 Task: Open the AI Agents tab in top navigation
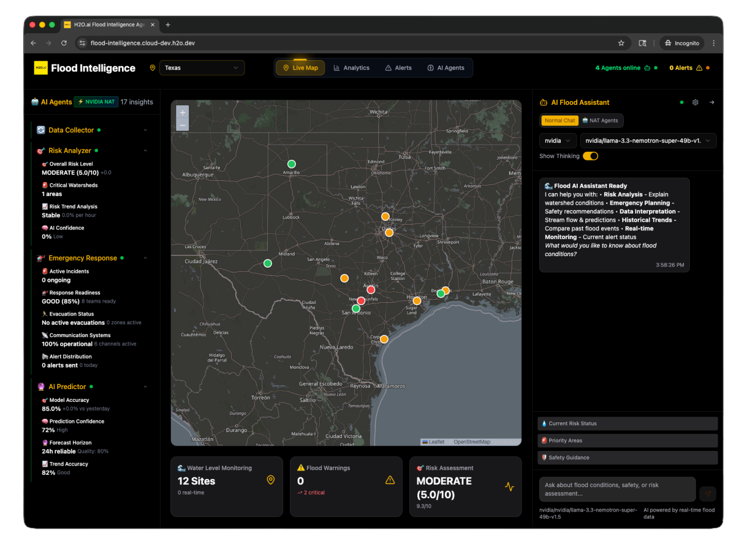point(446,68)
